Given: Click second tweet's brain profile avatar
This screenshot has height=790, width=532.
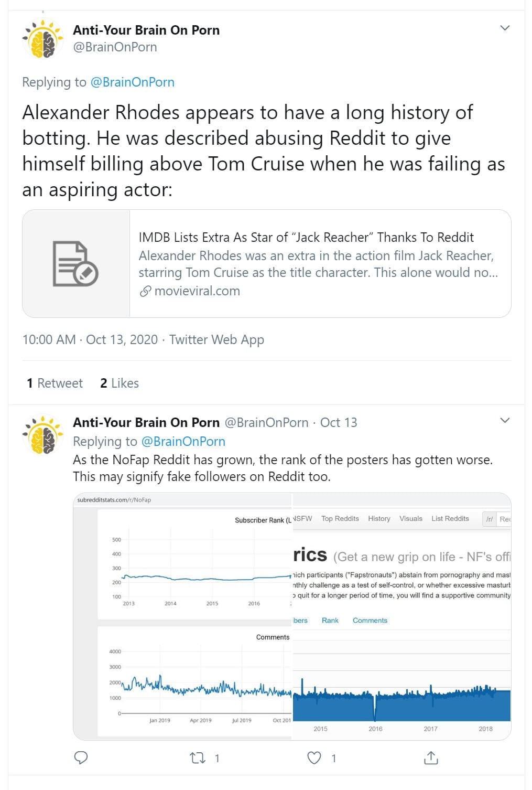Looking at the screenshot, I should click(x=43, y=434).
